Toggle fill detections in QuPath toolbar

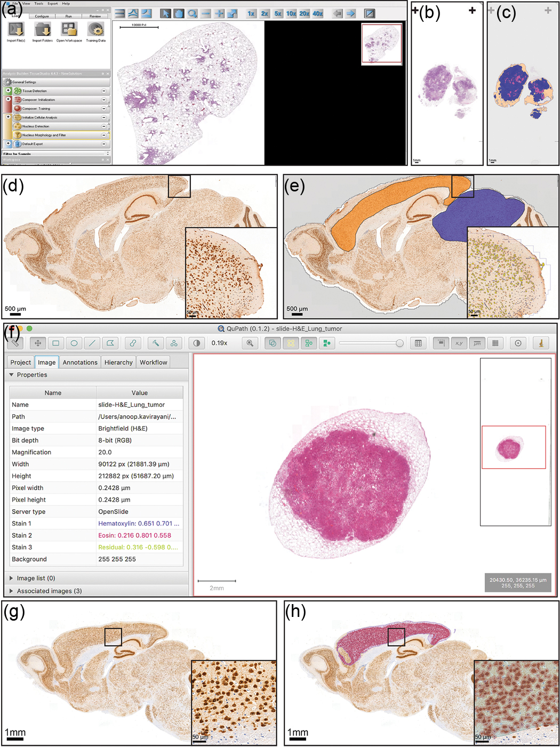(327, 343)
